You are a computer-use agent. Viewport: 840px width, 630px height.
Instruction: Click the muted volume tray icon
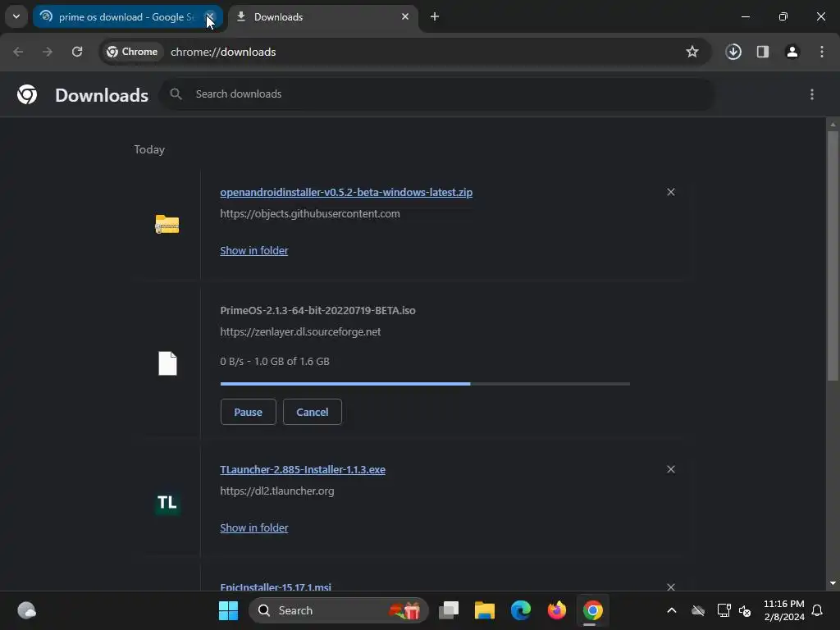(x=745, y=610)
